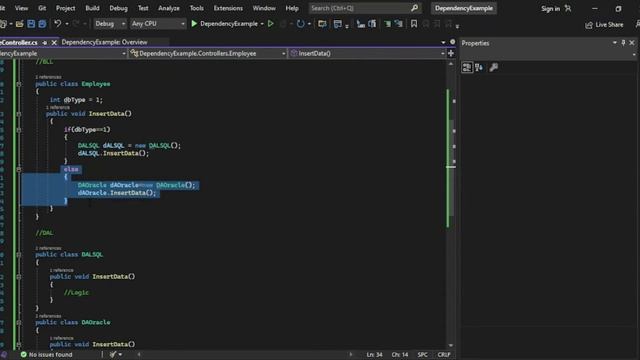640x360 pixels.
Task: Pin the Controller.cs tab
Action: pos(44,42)
